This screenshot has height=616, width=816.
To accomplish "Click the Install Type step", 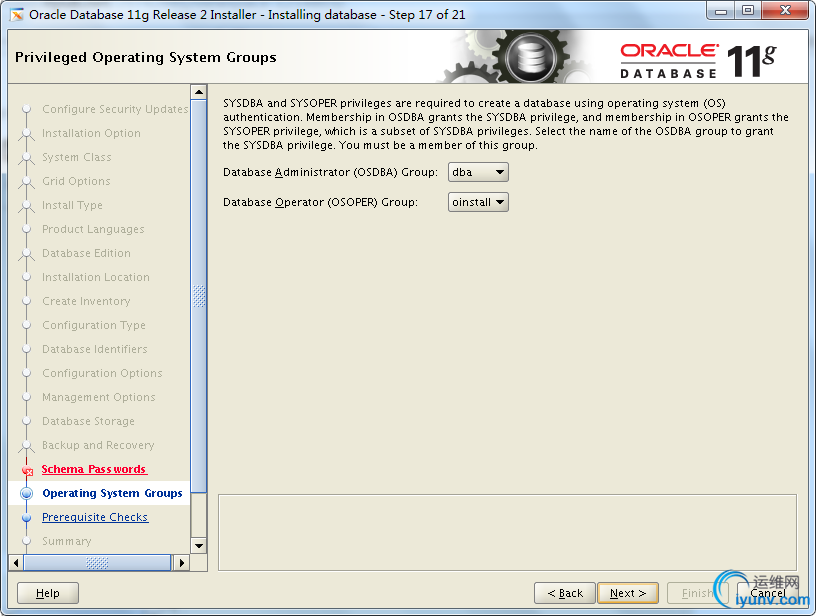I will [x=72, y=205].
